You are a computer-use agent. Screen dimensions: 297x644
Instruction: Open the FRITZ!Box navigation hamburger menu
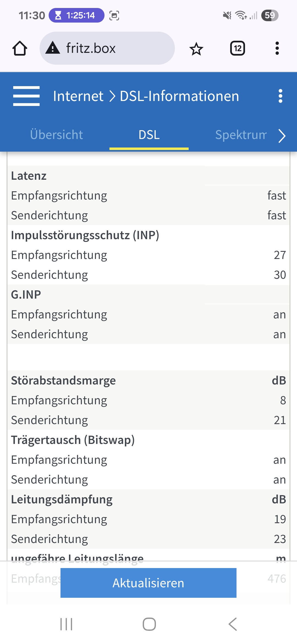[x=26, y=97]
